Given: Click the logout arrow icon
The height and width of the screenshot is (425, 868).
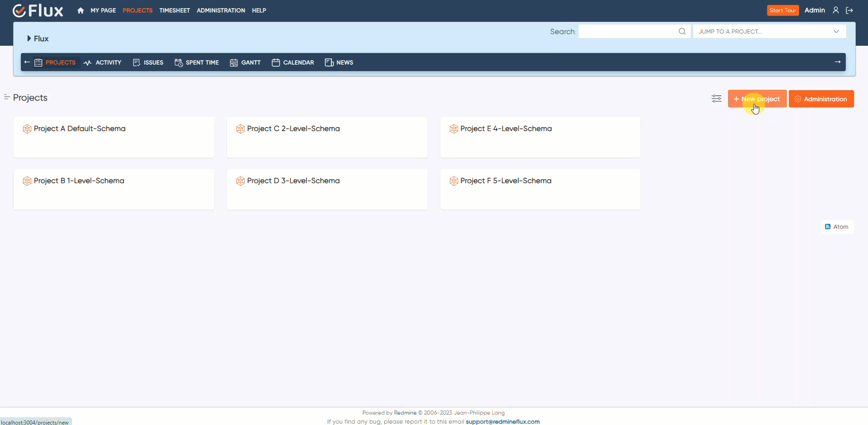Looking at the screenshot, I should 850,10.
